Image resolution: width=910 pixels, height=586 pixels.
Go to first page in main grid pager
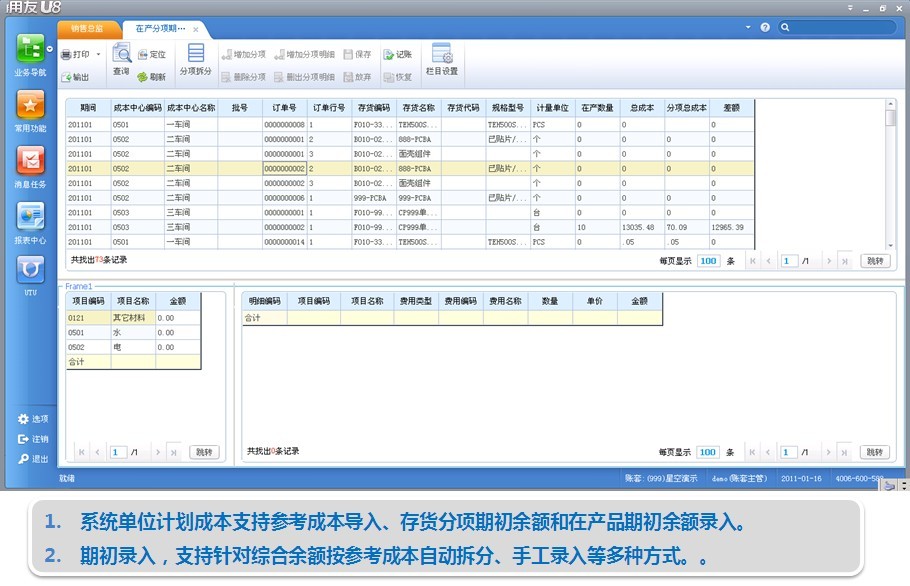click(753, 261)
